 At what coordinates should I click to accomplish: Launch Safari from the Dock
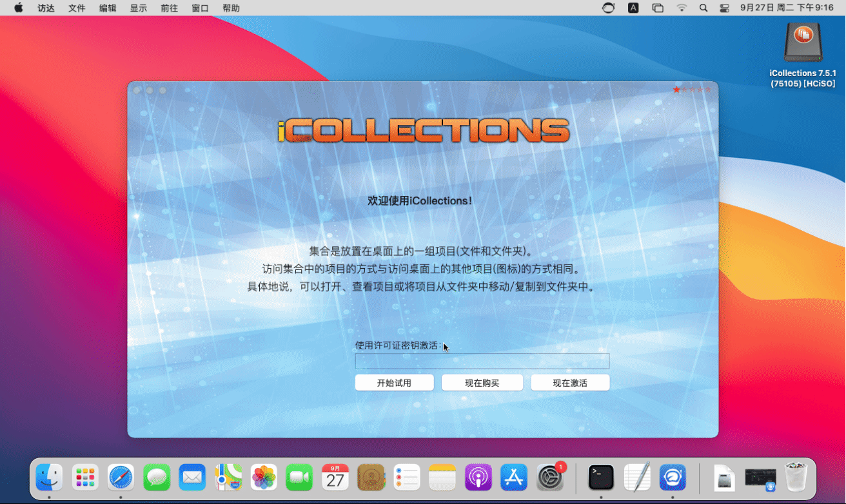121,478
